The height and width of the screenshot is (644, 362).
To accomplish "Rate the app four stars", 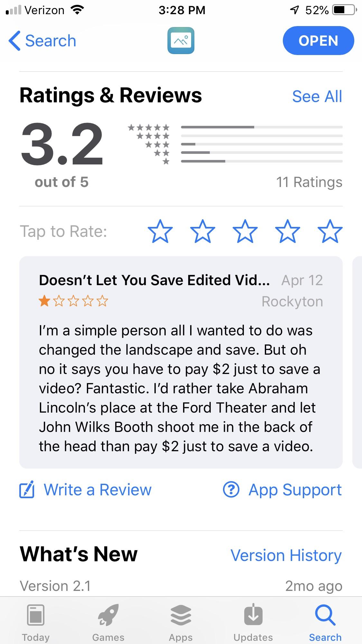I will pos(288,231).
